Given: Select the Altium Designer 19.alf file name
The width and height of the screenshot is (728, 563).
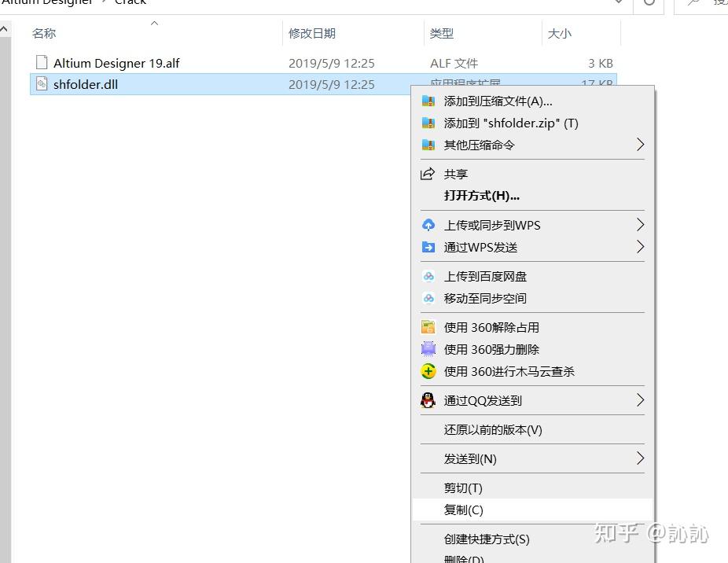Looking at the screenshot, I should [116, 63].
